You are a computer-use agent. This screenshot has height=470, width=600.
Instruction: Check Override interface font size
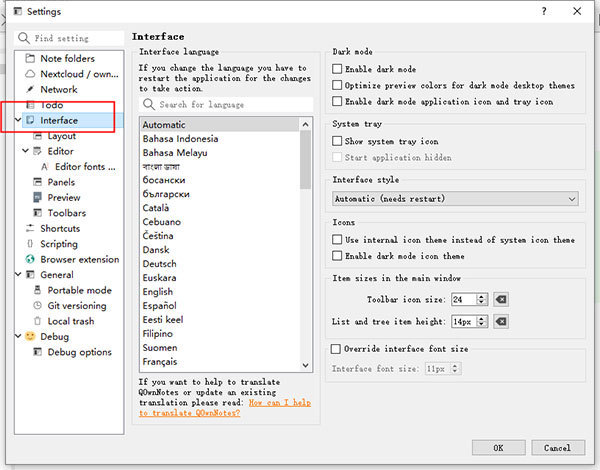[x=336, y=349]
